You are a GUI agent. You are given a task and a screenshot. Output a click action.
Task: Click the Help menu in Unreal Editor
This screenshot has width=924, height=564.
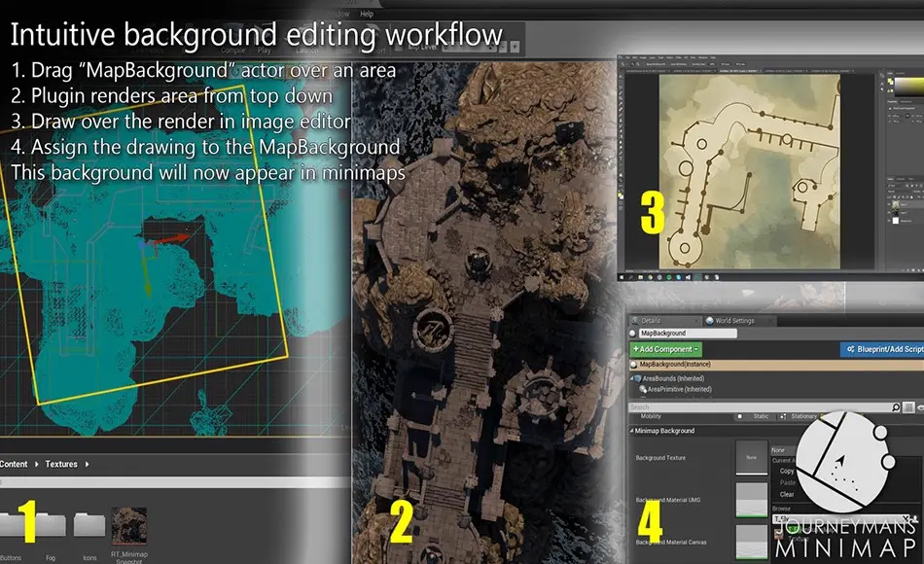(367, 14)
